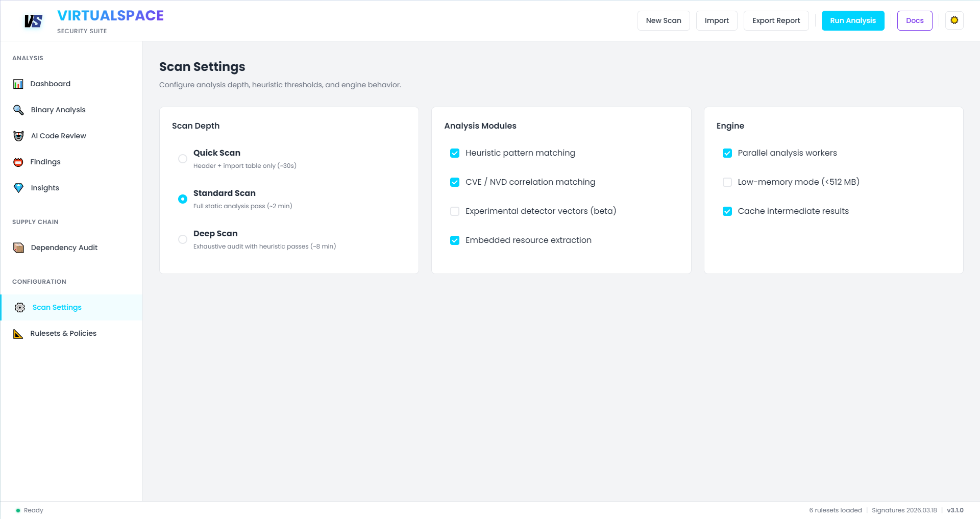Click the Ready status text
980x519 pixels.
click(34, 510)
